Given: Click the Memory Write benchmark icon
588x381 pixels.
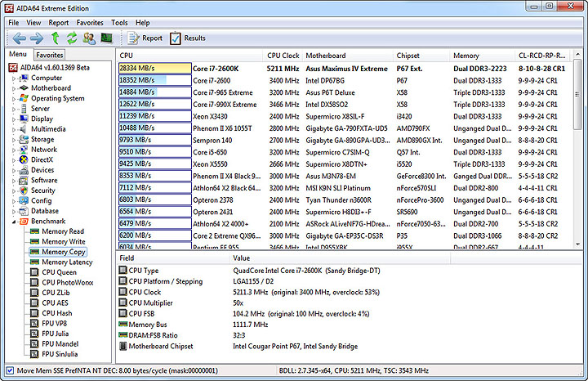Looking at the screenshot, I should pos(34,241).
